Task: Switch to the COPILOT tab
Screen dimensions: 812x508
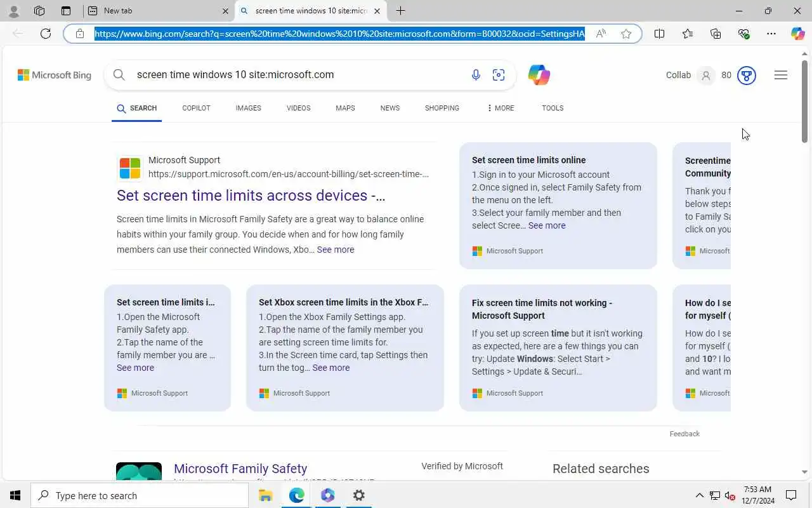Action: pos(196,108)
